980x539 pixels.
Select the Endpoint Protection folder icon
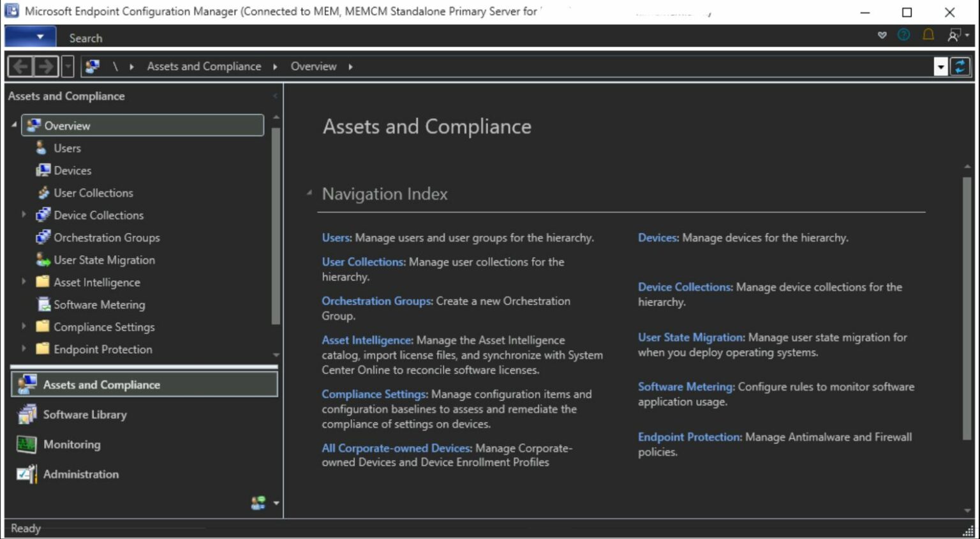click(43, 349)
